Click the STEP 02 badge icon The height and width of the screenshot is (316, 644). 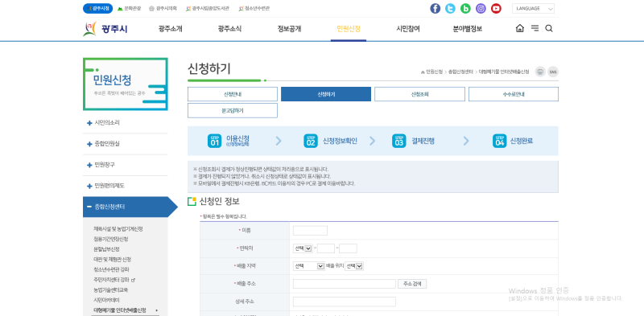pos(311,141)
